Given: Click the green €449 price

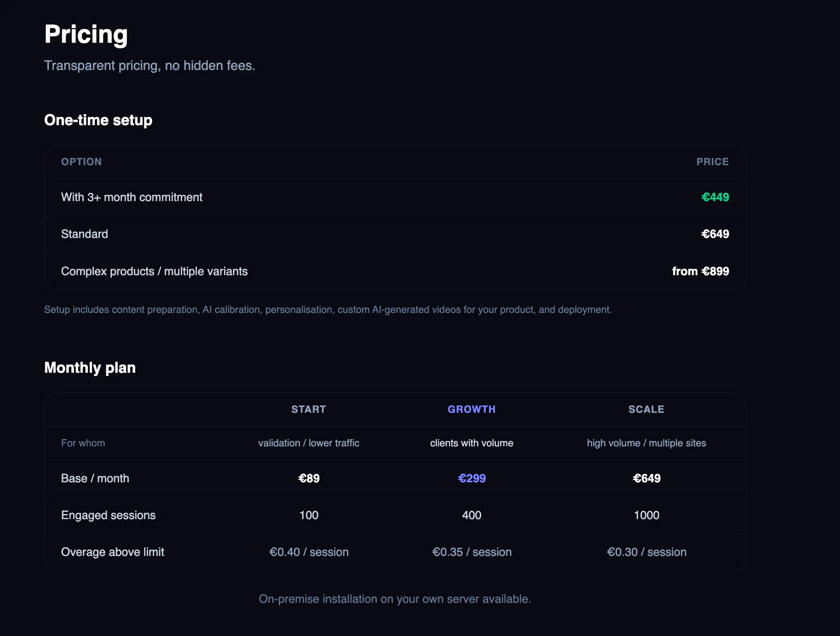Looking at the screenshot, I should pos(715,197).
